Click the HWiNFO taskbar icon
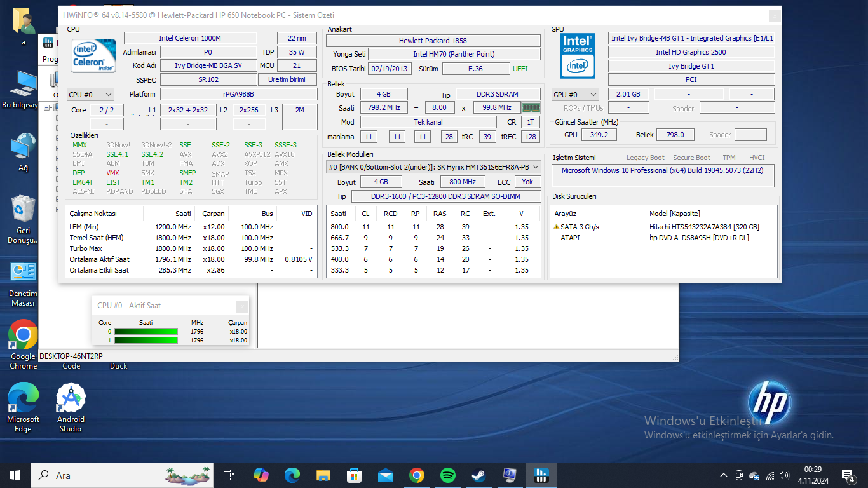The width and height of the screenshot is (868, 488). click(541, 475)
